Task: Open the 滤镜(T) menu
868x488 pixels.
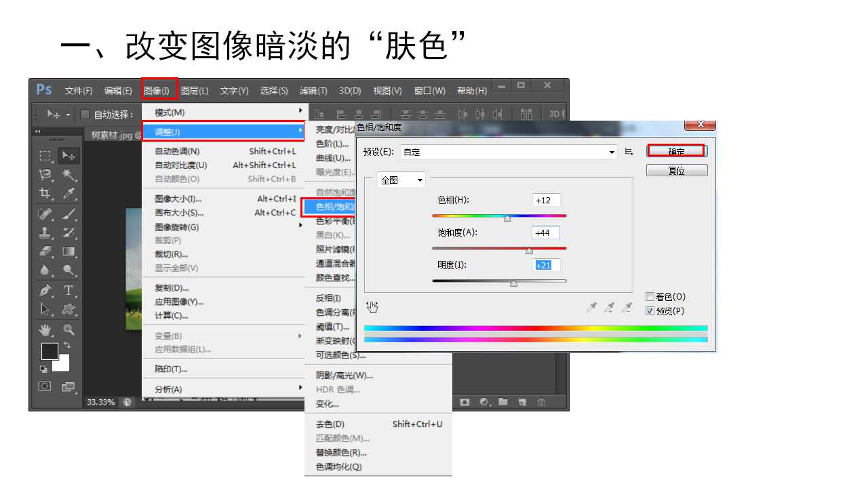Action: pyautogui.click(x=313, y=90)
